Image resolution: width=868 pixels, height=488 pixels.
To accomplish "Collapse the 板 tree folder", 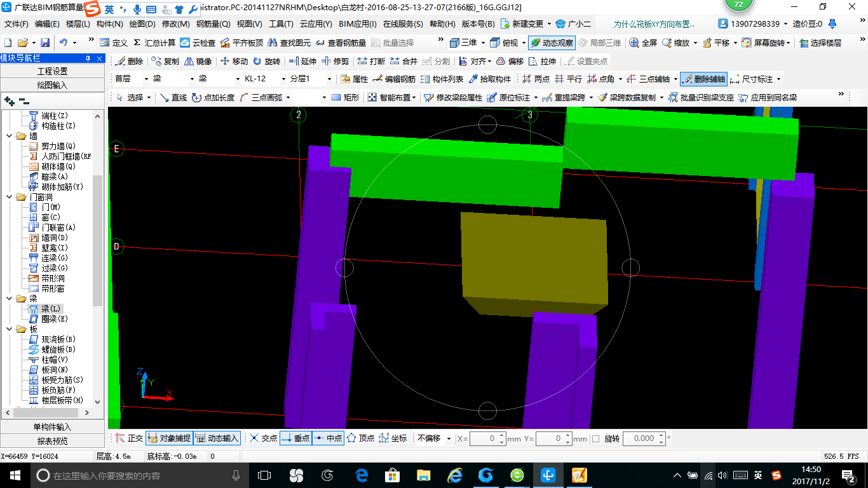I will click(x=9, y=329).
